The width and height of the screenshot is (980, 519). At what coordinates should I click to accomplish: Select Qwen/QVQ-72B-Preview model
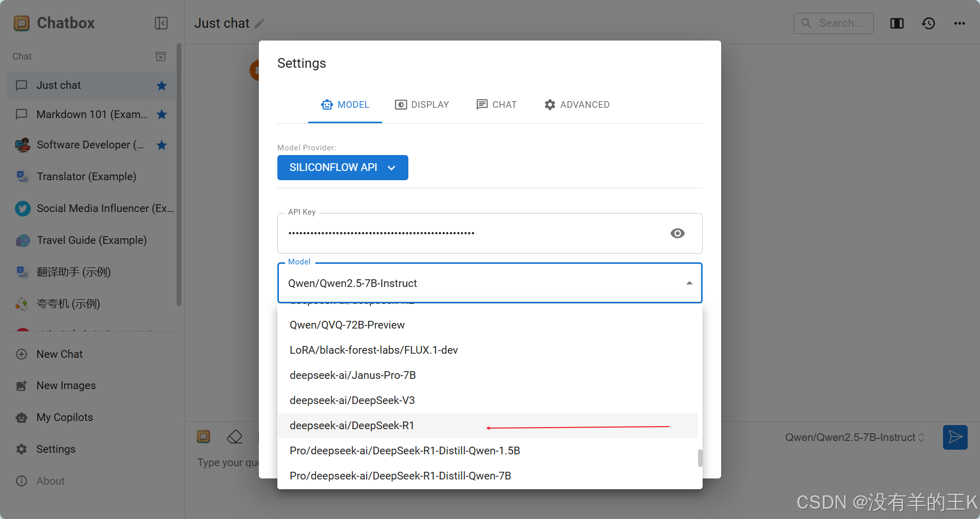[487, 325]
